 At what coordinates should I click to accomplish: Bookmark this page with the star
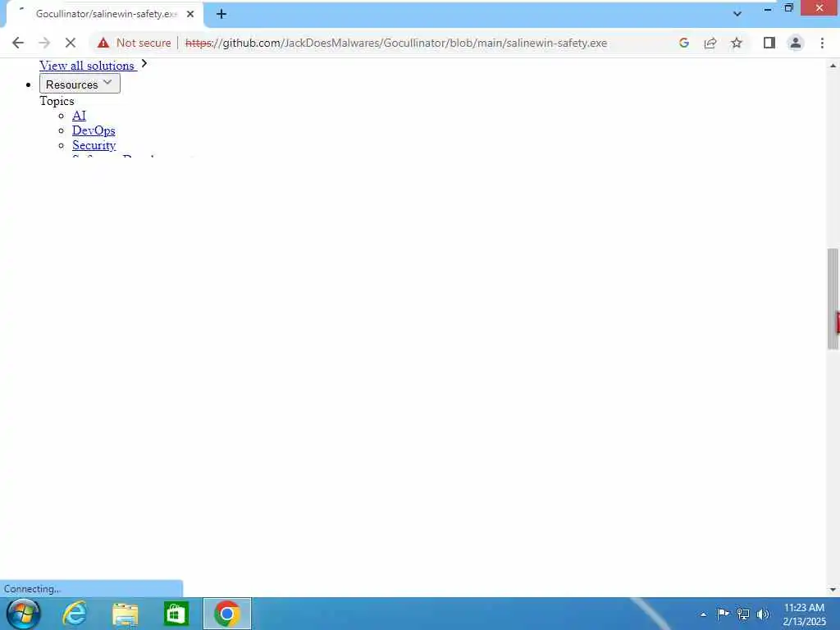coord(737,43)
